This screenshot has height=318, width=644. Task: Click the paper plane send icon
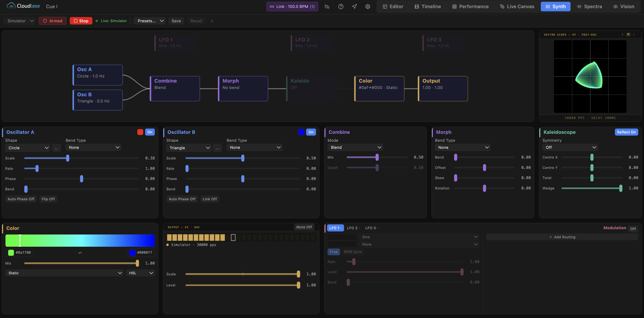[354, 6]
